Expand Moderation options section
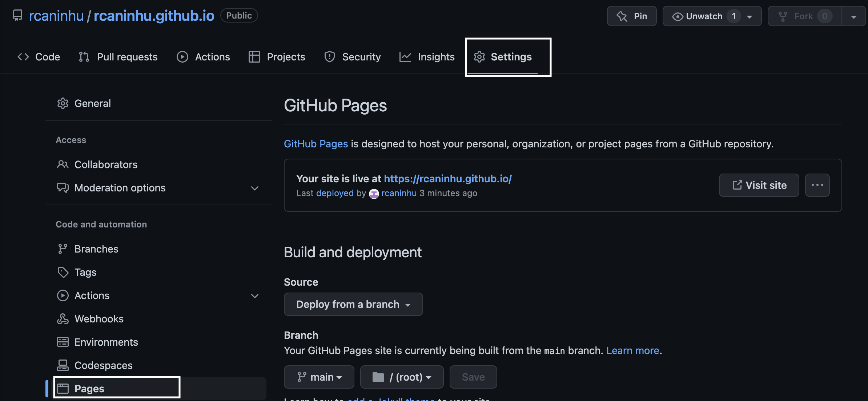 [254, 188]
